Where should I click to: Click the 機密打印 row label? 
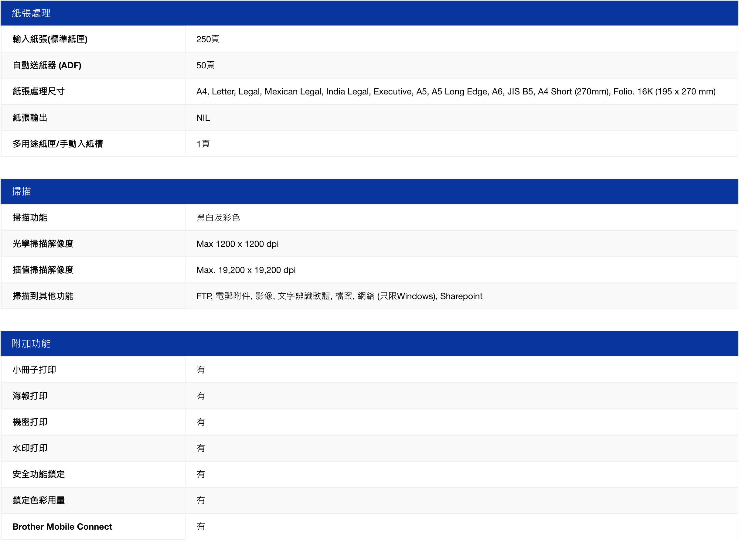click(30, 422)
